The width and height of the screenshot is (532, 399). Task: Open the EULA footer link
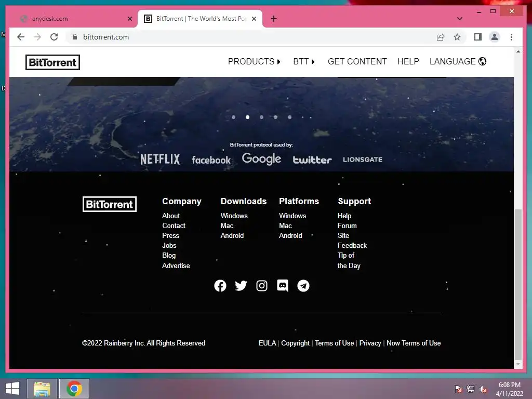click(x=268, y=343)
